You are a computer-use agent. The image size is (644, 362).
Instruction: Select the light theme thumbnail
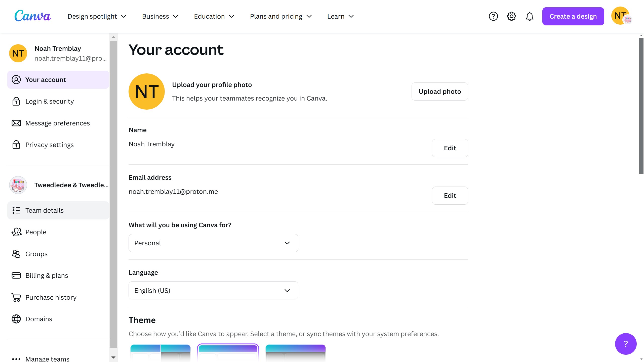click(228, 353)
